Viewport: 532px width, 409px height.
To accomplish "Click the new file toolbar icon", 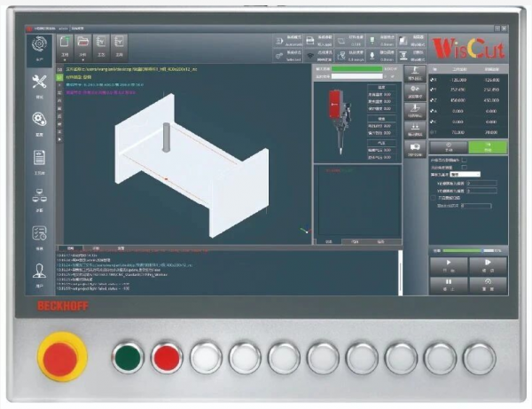I will pos(64,42).
